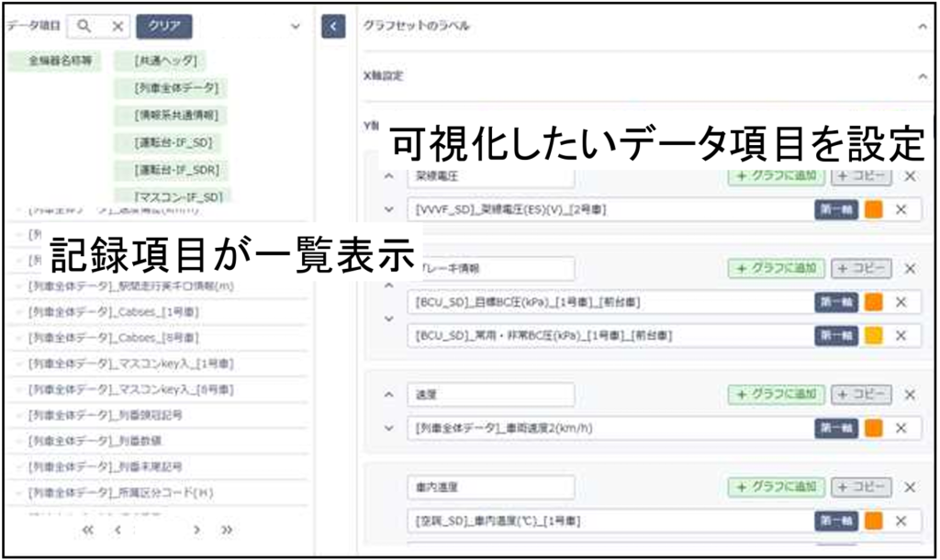Delete the [VVVF_SD] 架線電圧 data row

901,209
